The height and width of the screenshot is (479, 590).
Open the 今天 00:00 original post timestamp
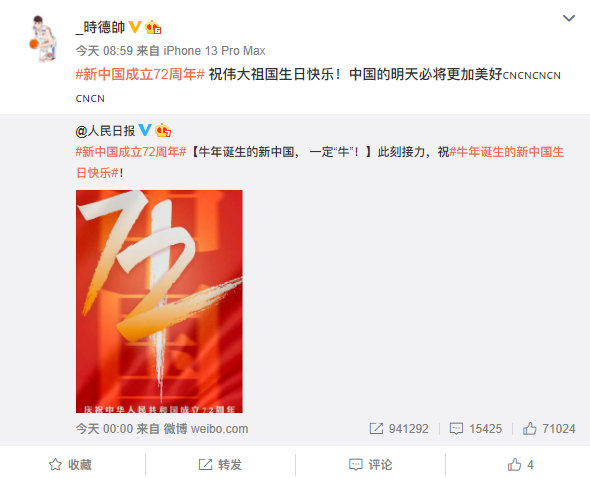point(104,429)
